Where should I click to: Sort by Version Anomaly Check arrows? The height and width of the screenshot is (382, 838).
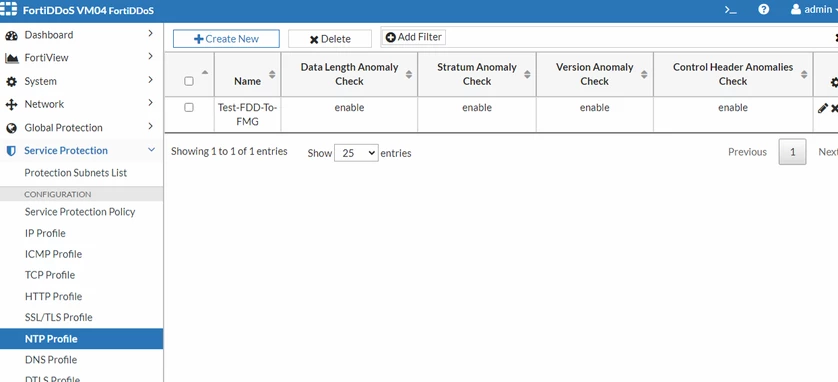[644, 74]
